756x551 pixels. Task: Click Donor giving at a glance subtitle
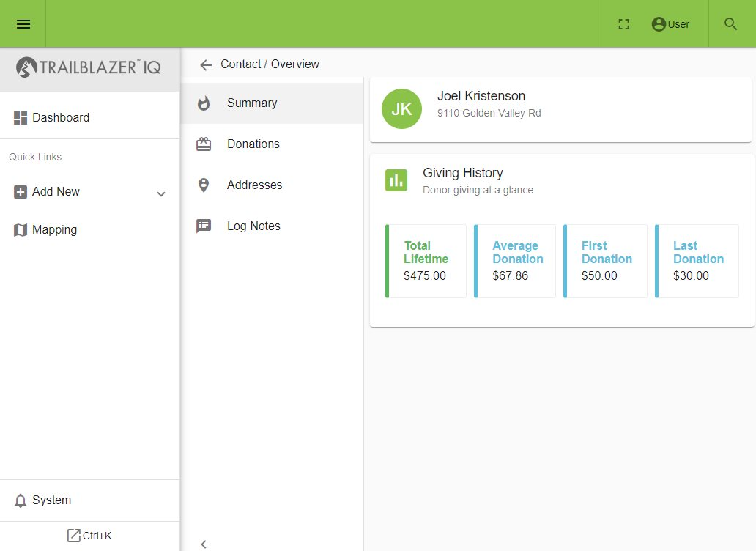[x=478, y=190]
